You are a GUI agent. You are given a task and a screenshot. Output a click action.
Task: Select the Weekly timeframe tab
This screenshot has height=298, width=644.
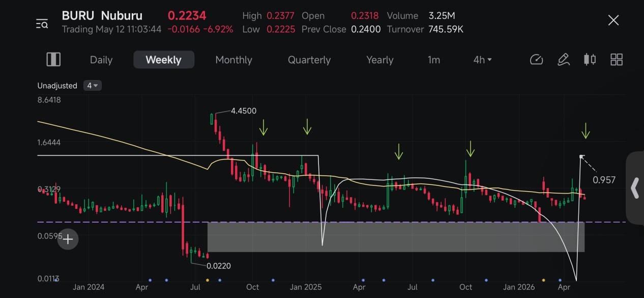coord(164,60)
